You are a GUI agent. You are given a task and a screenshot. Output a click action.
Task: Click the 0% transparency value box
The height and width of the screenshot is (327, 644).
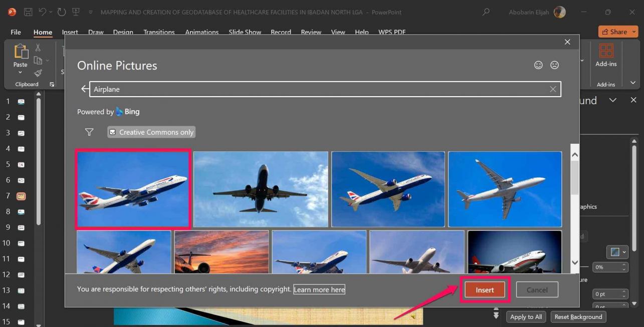pyautogui.click(x=606, y=267)
